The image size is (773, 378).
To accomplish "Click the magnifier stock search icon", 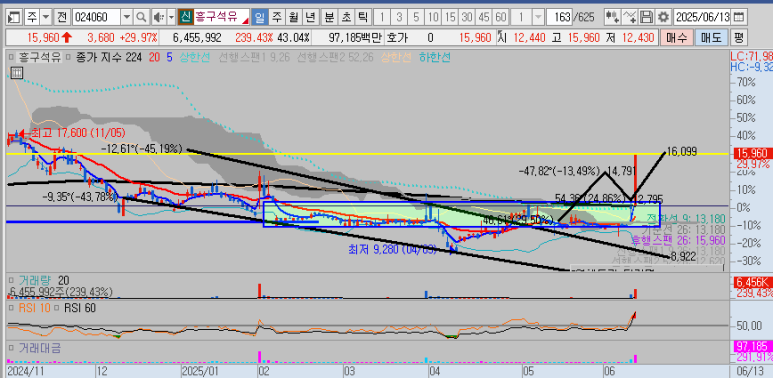I will (x=141, y=18).
